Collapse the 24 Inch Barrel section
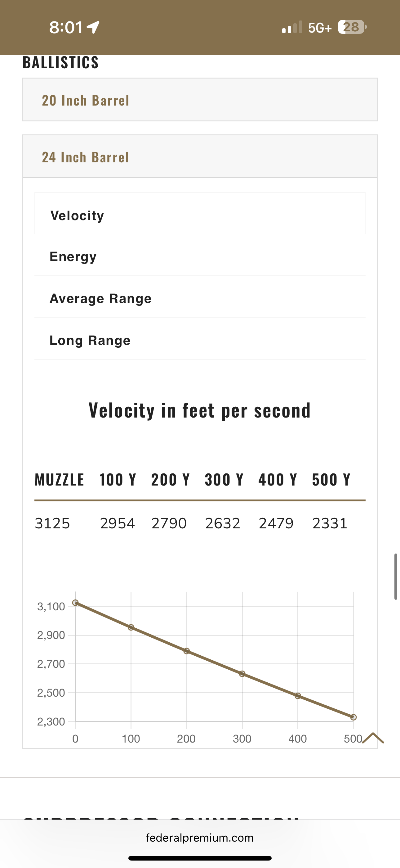 point(200,157)
